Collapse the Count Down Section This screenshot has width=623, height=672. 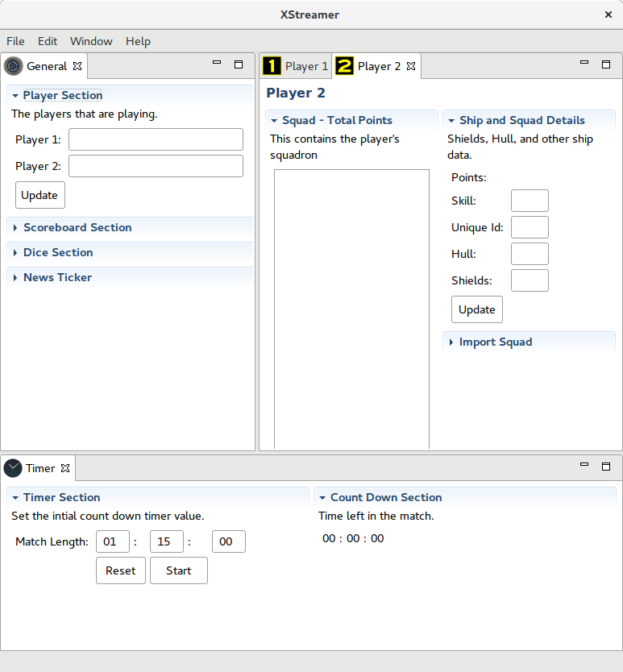click(322, 498)
